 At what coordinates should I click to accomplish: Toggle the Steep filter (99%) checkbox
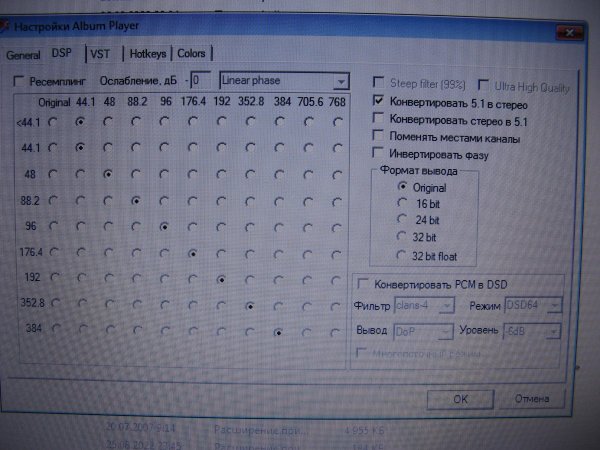pos(378,82)
